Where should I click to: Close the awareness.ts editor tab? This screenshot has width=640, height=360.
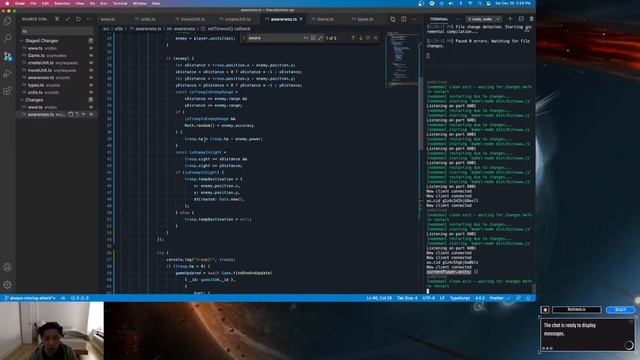coord(301,19)
